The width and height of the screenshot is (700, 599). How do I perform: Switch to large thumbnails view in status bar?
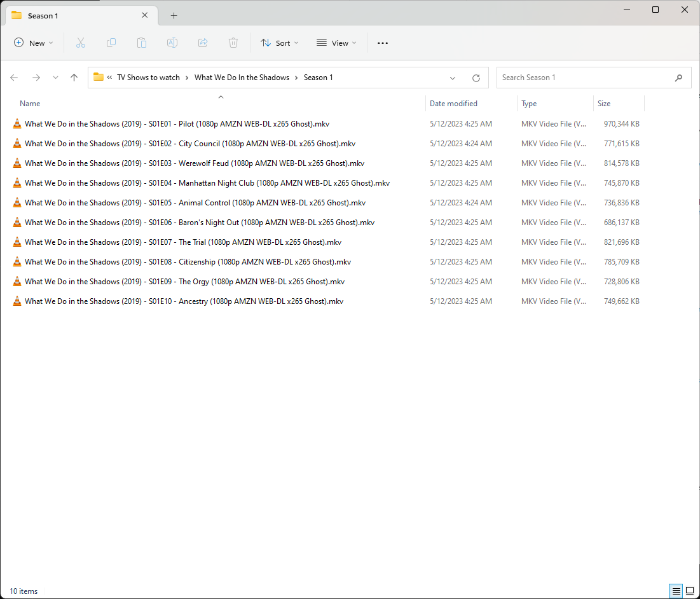690,591
